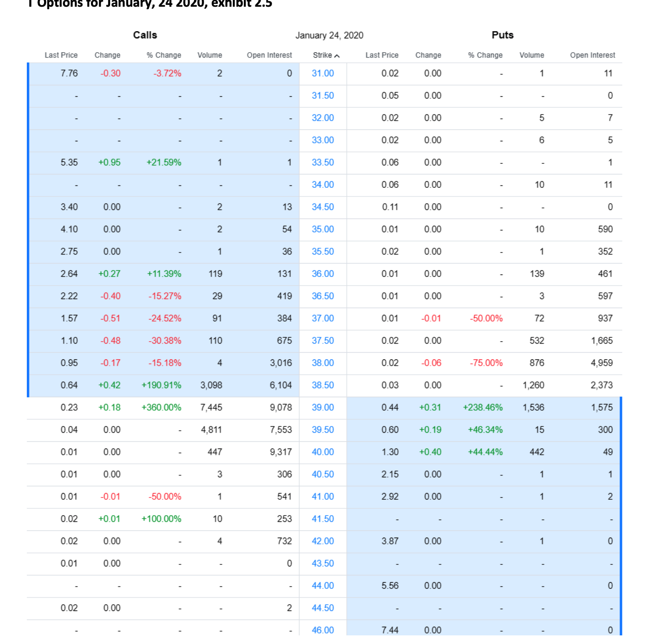Click the call percent change '+360.00%'
Image resolution: width=661 pixels, height=644 pixels.
pyautogui.click(x=161, y=407)
